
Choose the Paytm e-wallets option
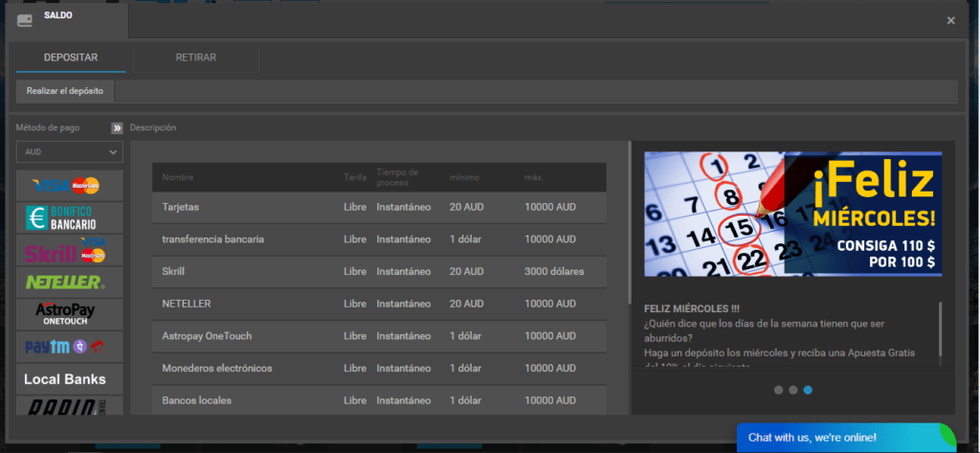[69, 346]
